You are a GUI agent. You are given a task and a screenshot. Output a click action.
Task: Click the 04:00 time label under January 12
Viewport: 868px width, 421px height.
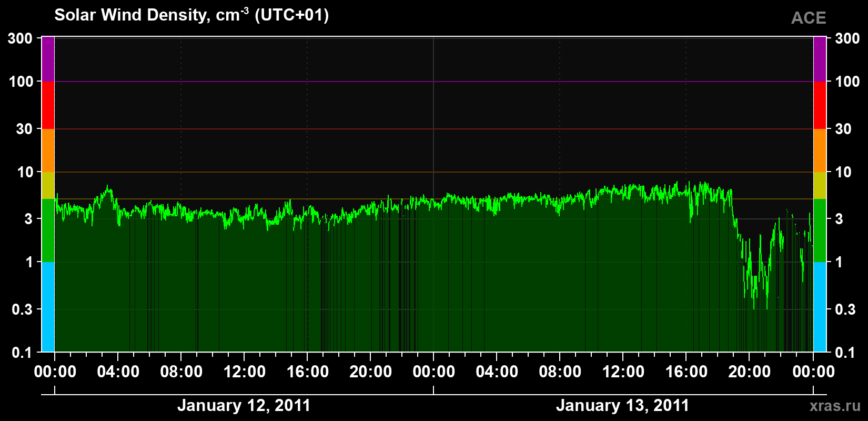tap(118, 372)
